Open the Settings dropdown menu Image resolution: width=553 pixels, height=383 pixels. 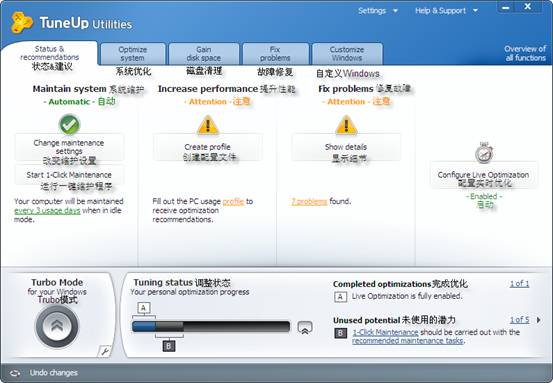[378, 11]
